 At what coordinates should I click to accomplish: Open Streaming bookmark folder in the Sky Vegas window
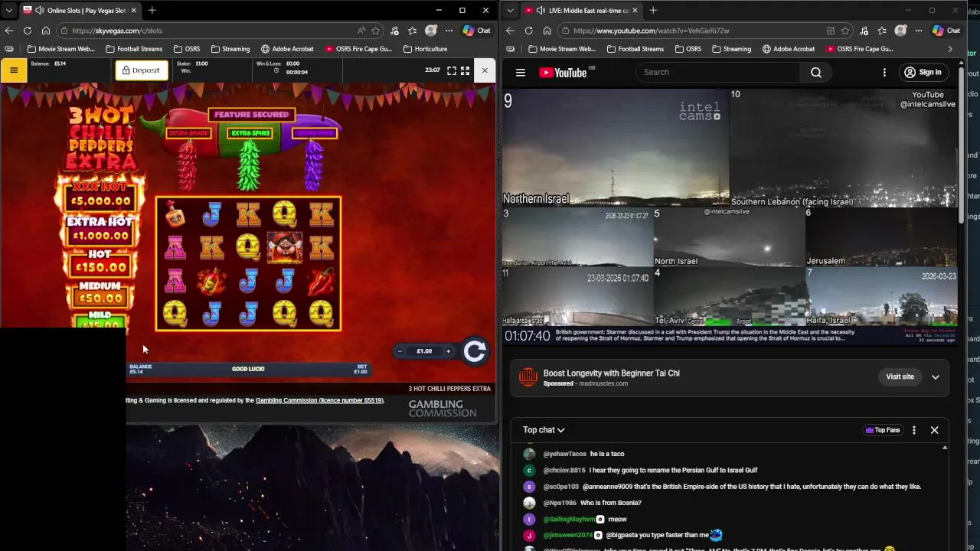pyautogui.click(x=230, y=49)
